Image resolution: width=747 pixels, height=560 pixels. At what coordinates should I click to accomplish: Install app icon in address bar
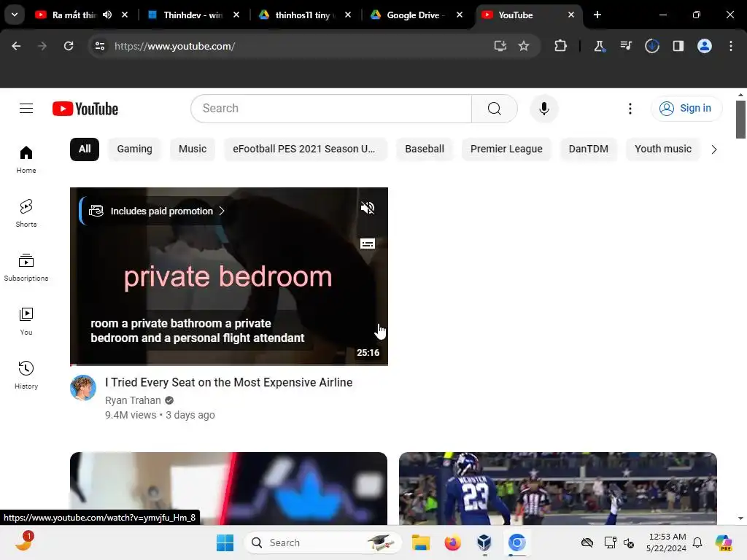[x=500, y=46]
